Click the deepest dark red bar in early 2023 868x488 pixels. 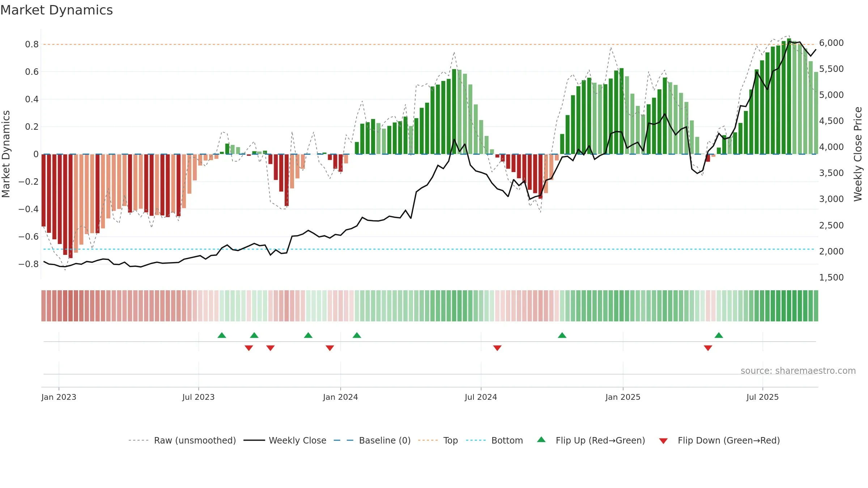(71, 206)
